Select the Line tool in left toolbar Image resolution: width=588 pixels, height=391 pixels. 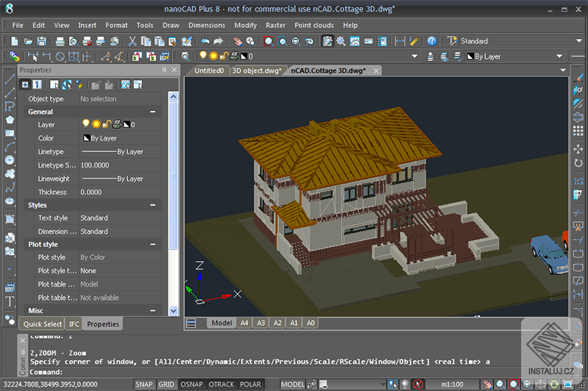(x=10, y=79)
